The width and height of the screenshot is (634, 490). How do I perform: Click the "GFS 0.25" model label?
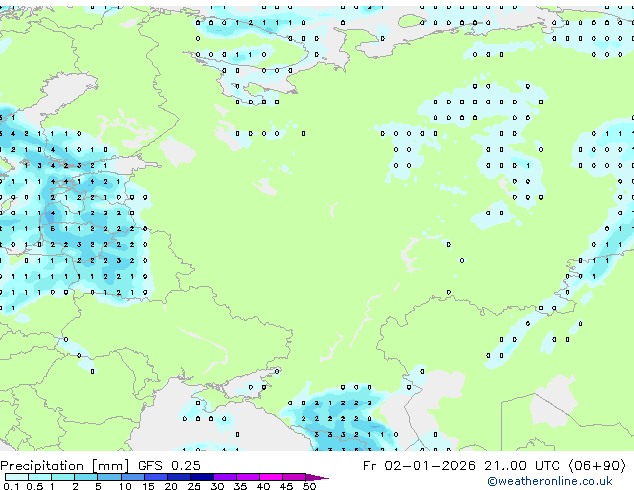(169, 465)
